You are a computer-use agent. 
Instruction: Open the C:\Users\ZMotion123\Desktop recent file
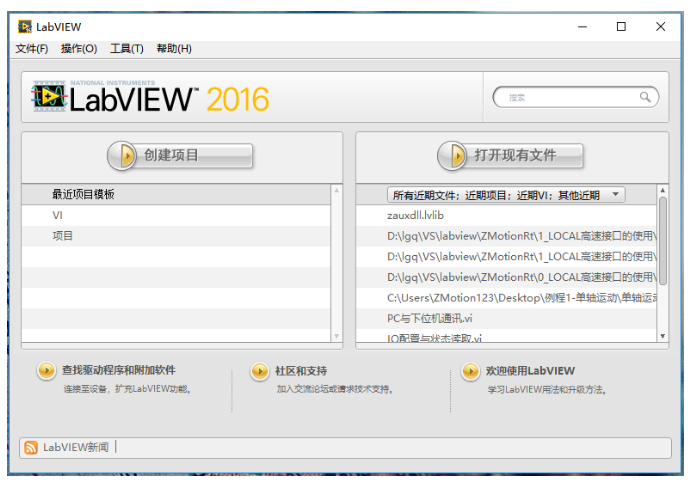click(x=506, y=298)
